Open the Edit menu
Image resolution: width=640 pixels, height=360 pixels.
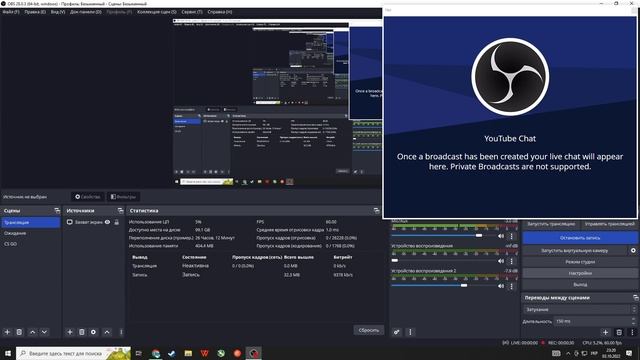point(35,12)
